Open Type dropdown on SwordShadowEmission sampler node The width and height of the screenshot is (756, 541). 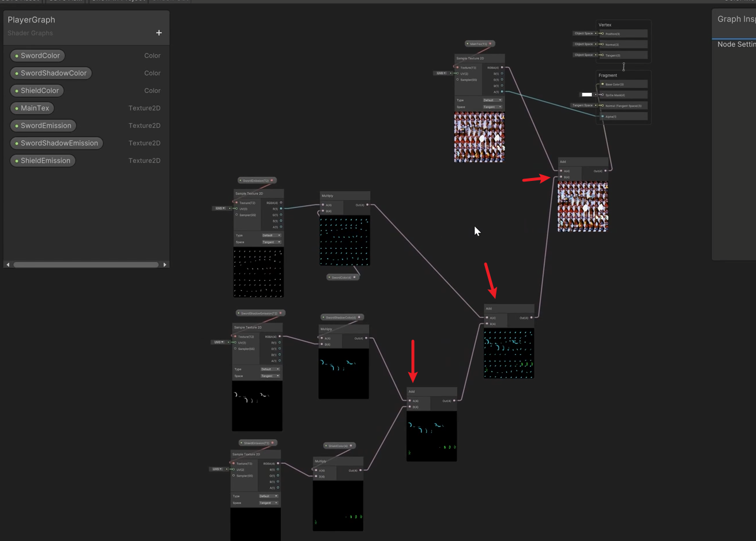click(270, 369)
